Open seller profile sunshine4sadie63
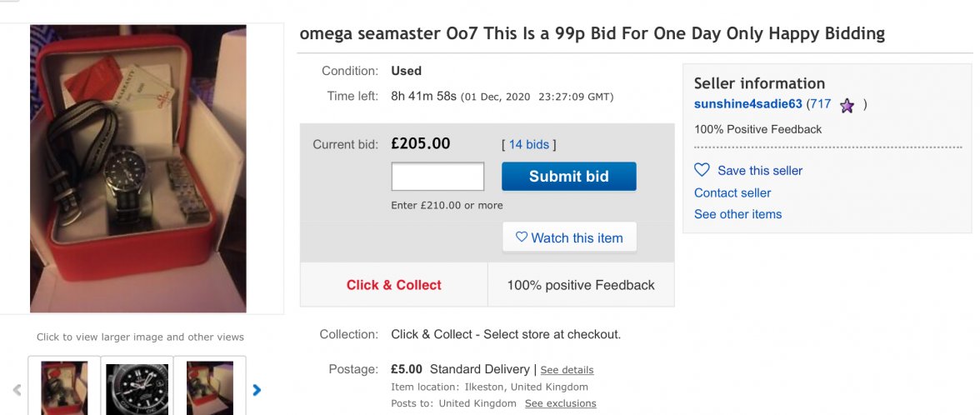Screen dimensions: 980x415 [x=747, y=104]
